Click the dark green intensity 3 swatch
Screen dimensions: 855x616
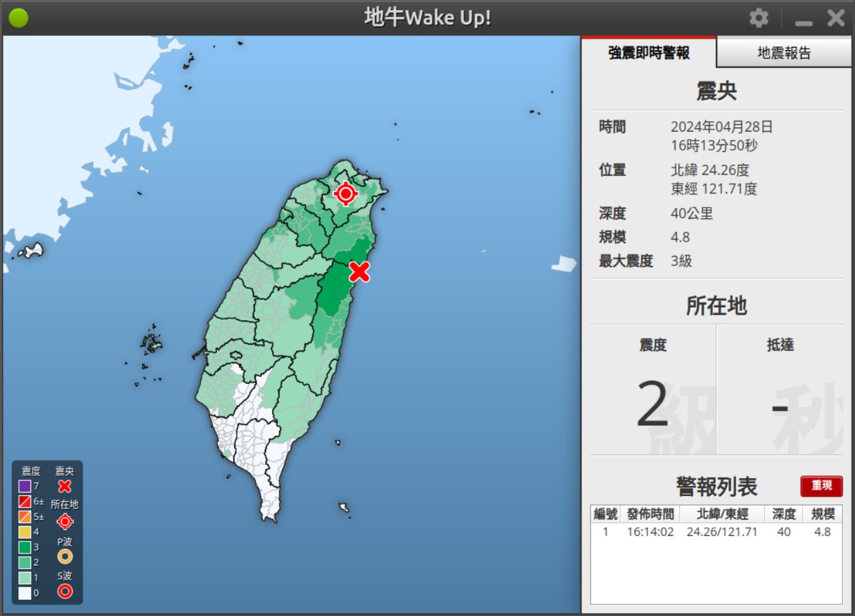click(x=25, y=547)
